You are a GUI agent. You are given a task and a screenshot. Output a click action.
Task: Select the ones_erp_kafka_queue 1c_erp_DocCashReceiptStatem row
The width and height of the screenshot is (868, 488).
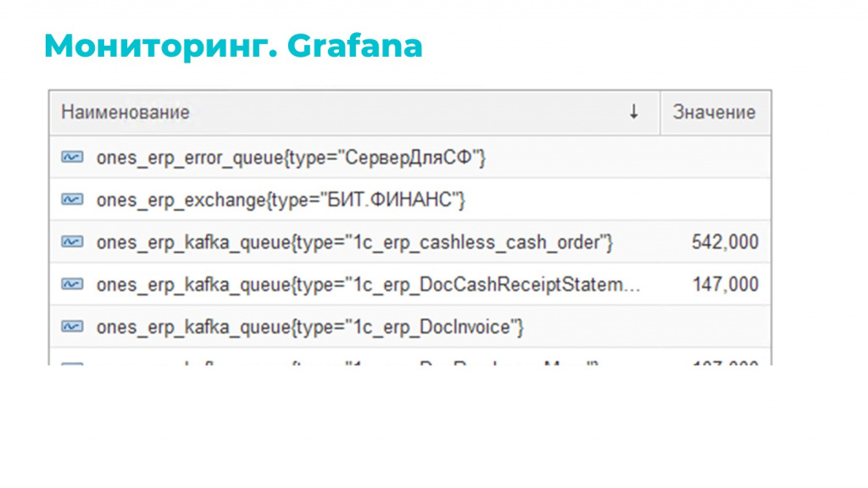click(409, 285)
